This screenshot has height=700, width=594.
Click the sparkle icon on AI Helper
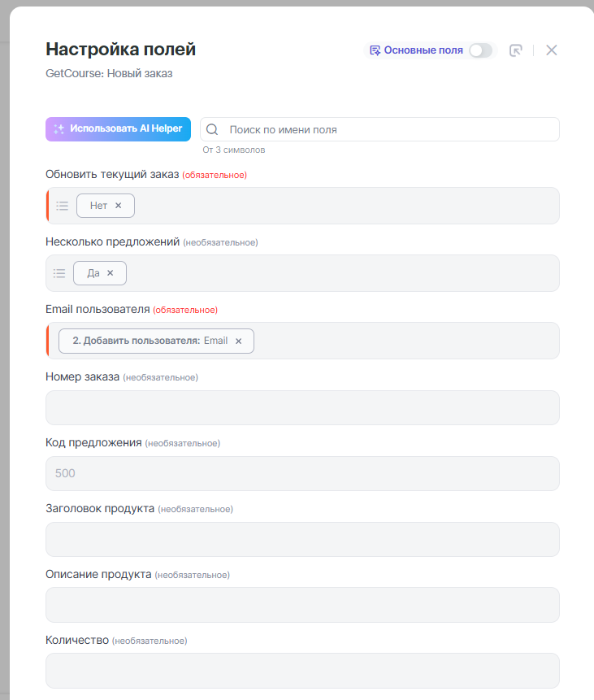[59, 129]
